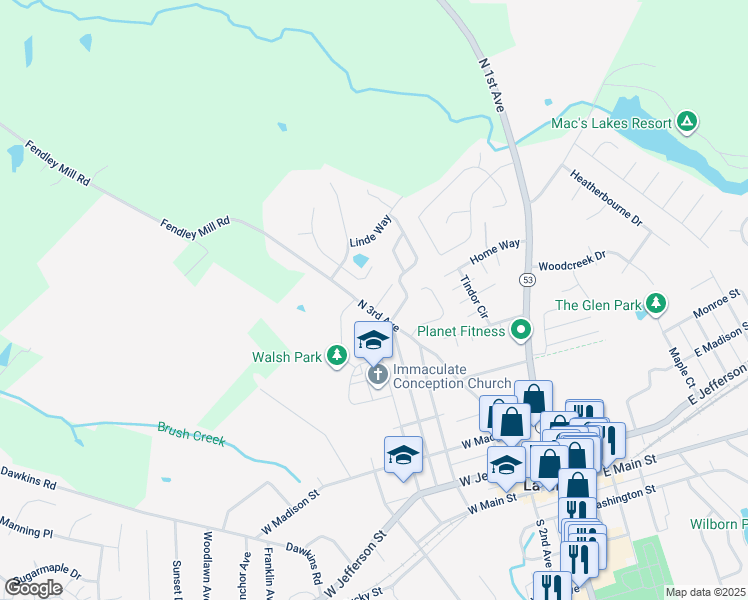
Task: Select Immaculate Conception Church cross icon
Action: [x=378, y=375]
